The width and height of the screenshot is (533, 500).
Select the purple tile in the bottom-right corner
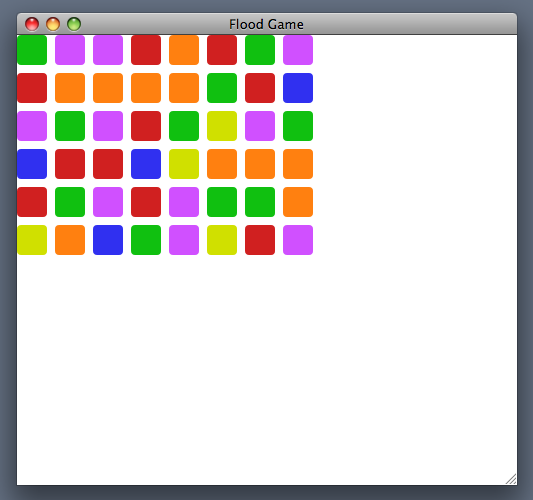point(298,240)
